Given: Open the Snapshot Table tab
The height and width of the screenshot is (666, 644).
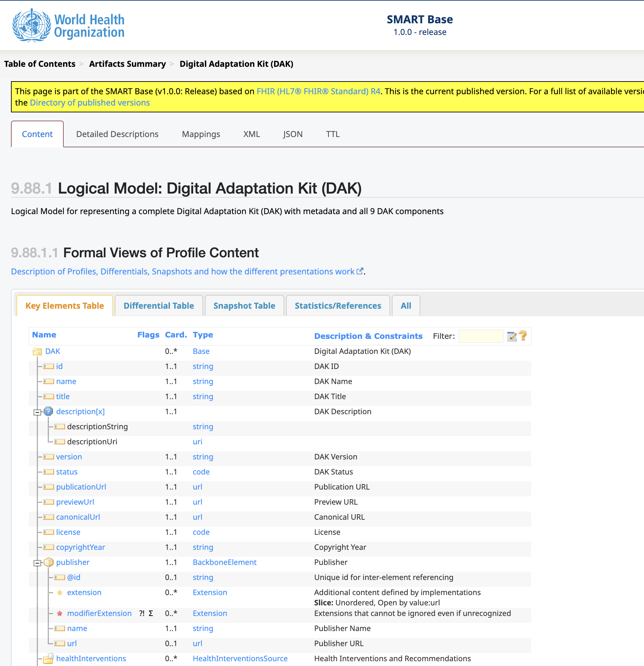Looking at the screenshot, I should [x=245, y=306].
